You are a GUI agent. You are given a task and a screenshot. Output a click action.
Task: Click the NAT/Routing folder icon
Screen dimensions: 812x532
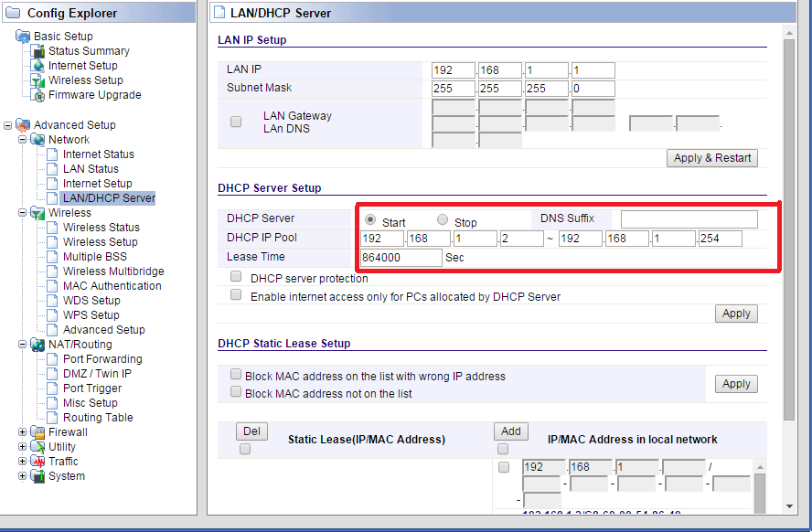(37, 345)
